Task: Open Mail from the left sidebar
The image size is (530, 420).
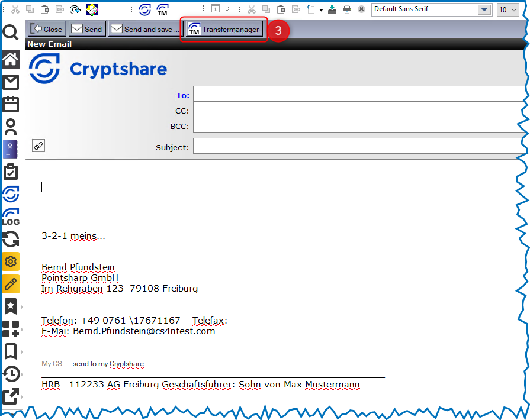Action: (x=11, y=82)
